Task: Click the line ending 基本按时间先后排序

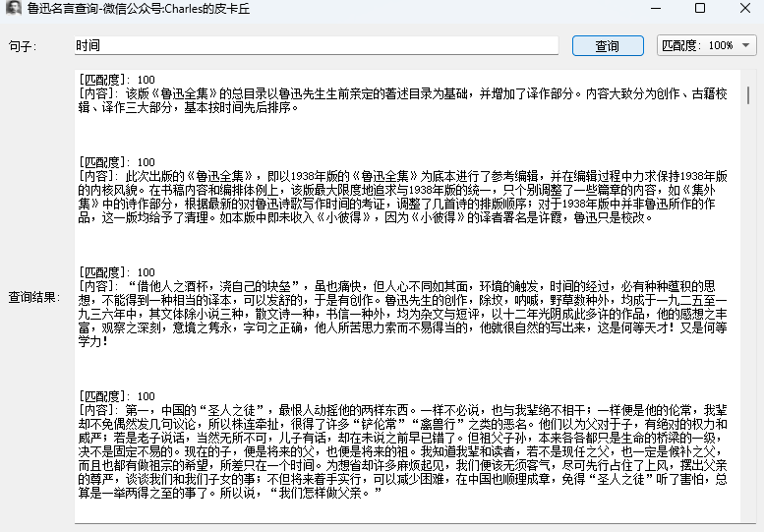Action: click(x=188, y=107)
